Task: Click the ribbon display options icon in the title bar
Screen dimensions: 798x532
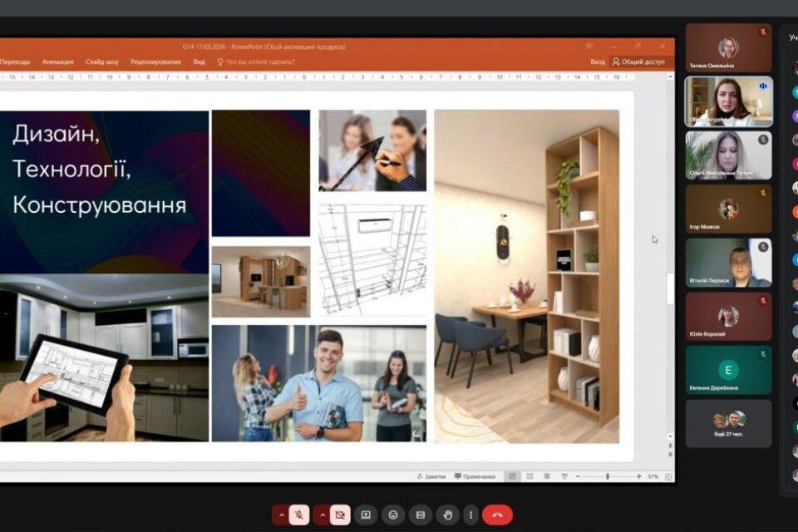Action: pyautogui.click(x=589, y=47)
